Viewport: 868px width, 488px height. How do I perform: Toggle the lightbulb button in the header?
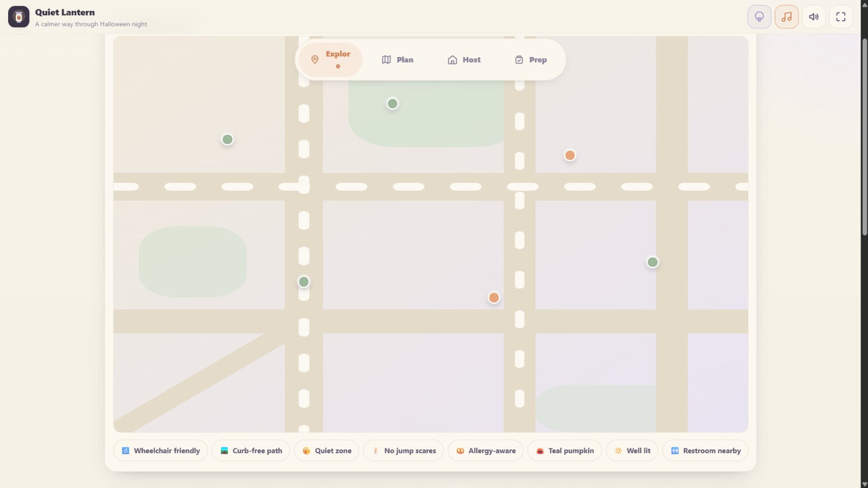point(759,17)
